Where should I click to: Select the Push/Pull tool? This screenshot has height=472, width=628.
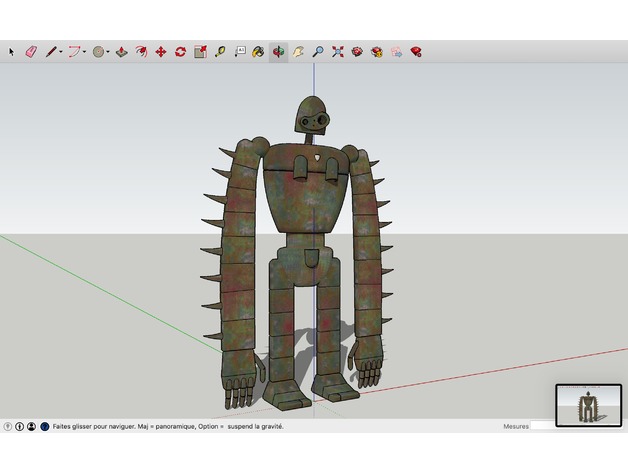(122, 52)
